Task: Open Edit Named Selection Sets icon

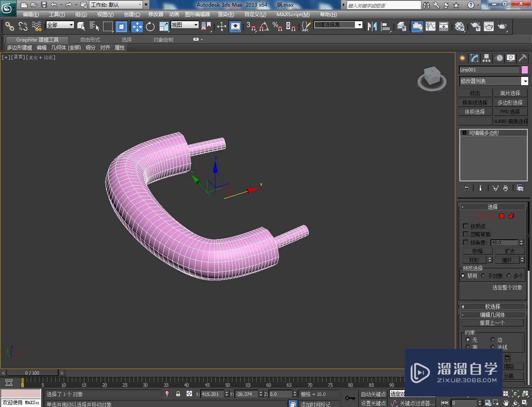Action: click(305, 27)
